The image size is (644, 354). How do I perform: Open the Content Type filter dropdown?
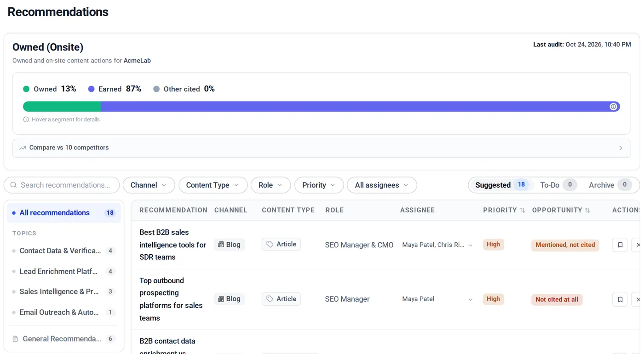tap(213, 185)
